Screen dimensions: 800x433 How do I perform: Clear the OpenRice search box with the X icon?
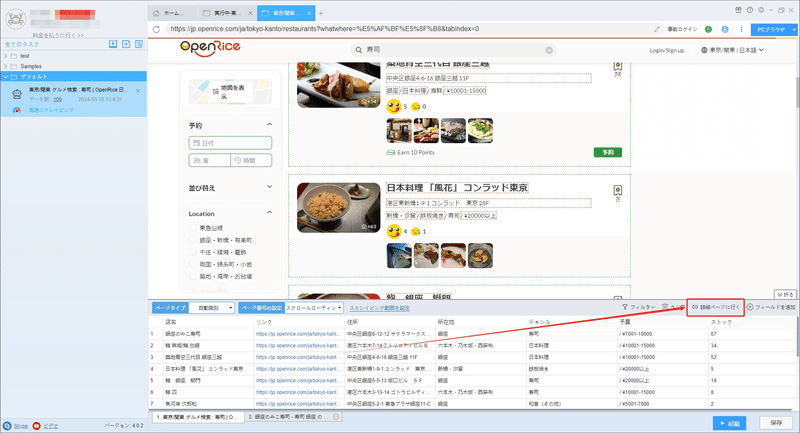pos(549,50)
